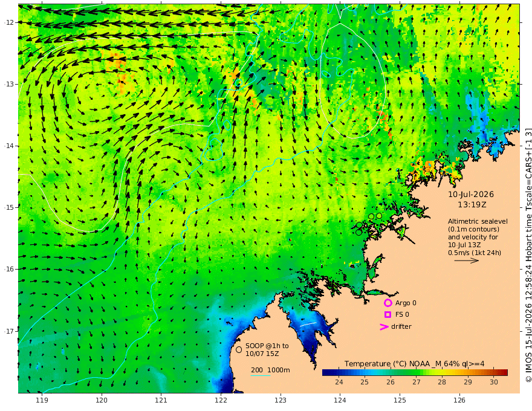532x411 pixels.
Task: Click the '200 1000m' depth legend label
Action: 270,370
